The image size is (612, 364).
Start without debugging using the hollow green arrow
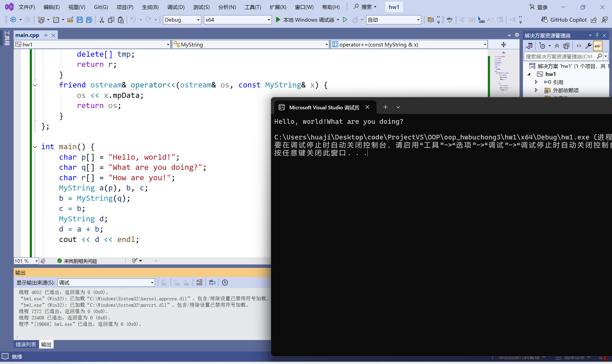[x=345, y=20]
